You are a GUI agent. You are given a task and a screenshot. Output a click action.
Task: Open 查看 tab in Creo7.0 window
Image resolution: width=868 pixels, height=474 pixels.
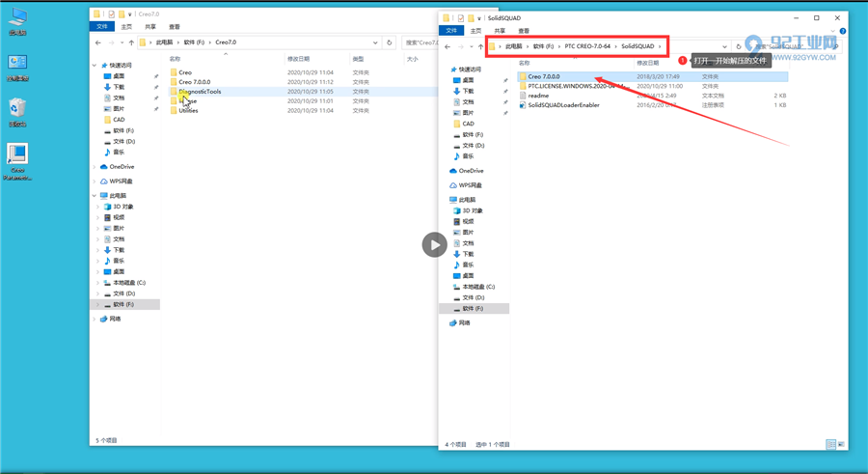[175, 27]
